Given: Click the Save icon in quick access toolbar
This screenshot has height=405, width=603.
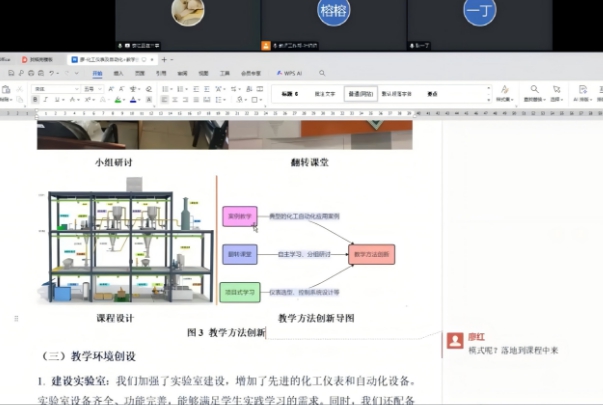Looking at the screenshot, I should [x=11, y=73].
